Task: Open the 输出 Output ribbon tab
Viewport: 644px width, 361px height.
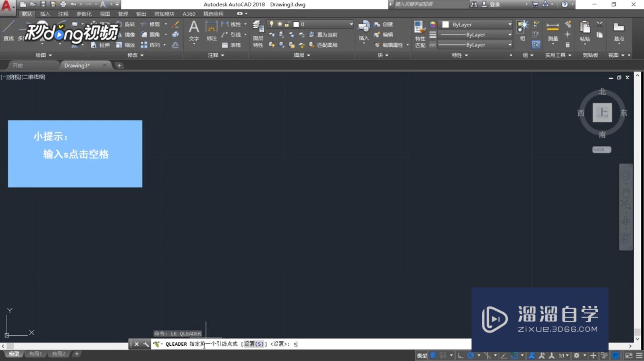Action: [141, 14]
